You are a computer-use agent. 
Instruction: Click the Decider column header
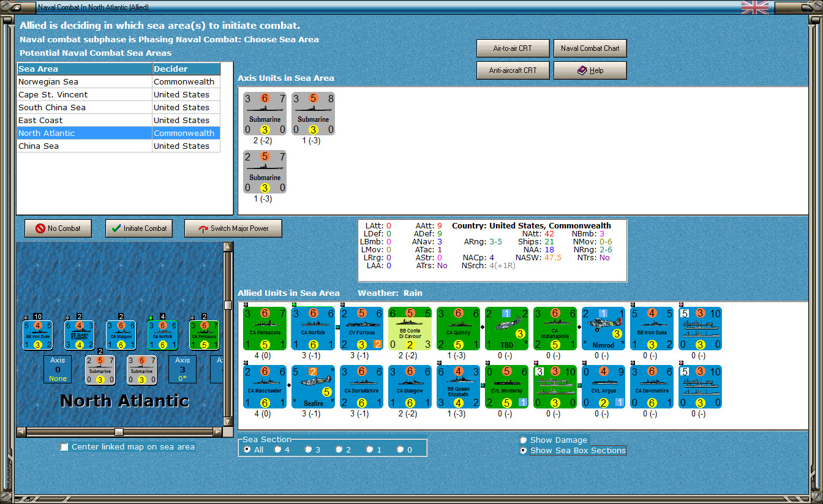pos(186,69)
